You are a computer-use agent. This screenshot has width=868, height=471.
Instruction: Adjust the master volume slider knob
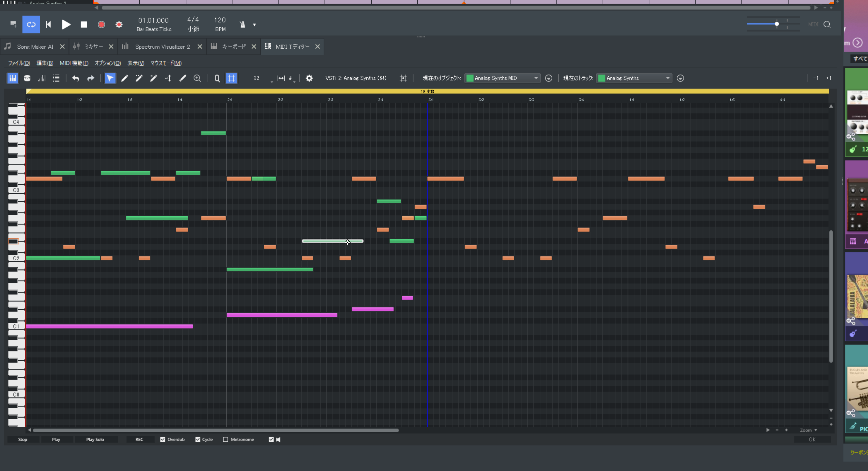coord(777,24)
